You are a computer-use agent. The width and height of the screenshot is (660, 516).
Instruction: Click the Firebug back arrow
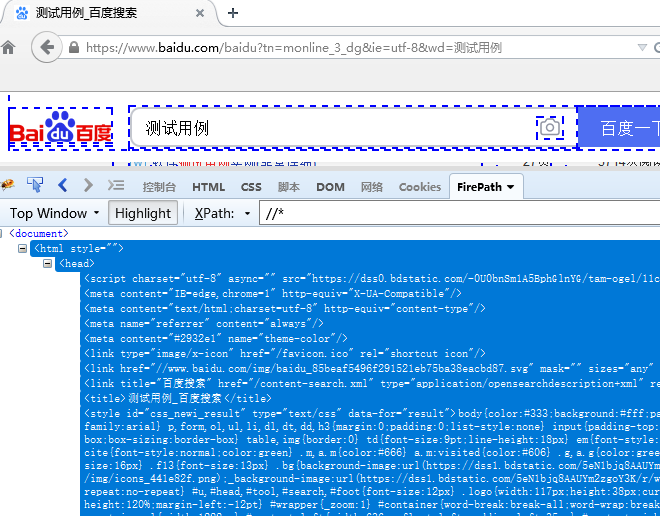tap(63, 185)
